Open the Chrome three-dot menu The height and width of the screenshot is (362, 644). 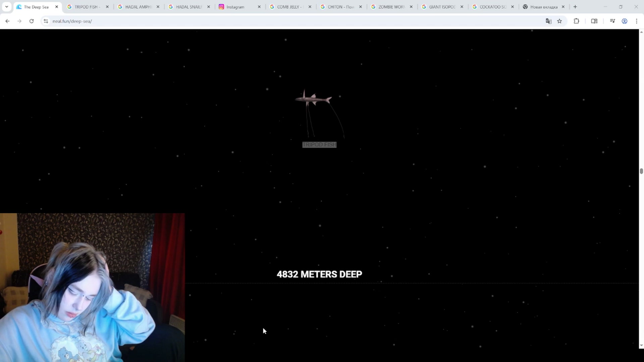point(637,21)
